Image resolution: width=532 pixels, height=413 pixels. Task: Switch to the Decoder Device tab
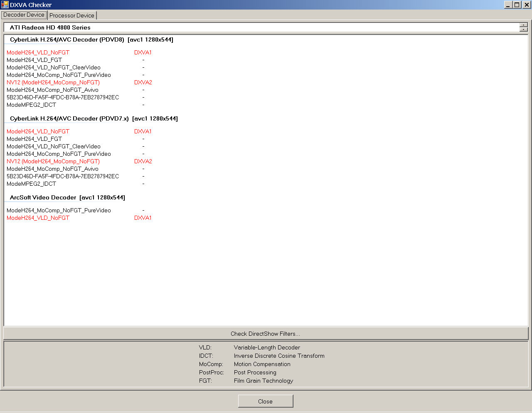pos(24,15)
